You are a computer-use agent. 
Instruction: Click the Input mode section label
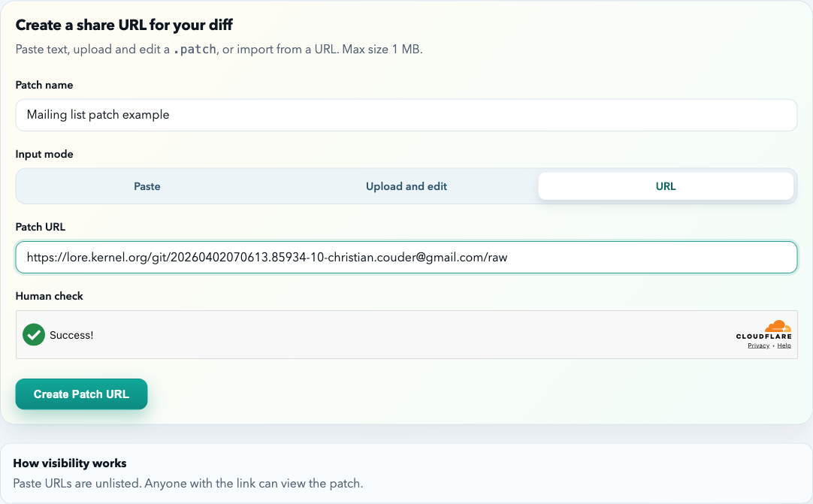44,154
